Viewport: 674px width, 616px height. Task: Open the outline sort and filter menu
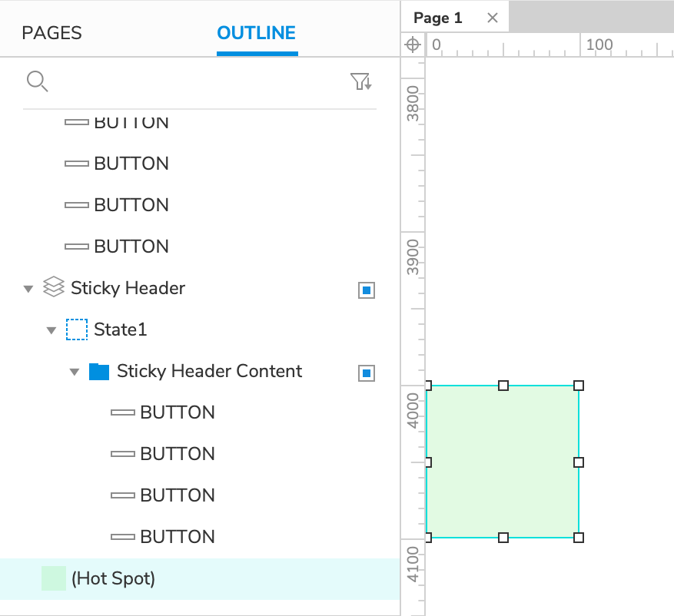[x=360, y=81]
